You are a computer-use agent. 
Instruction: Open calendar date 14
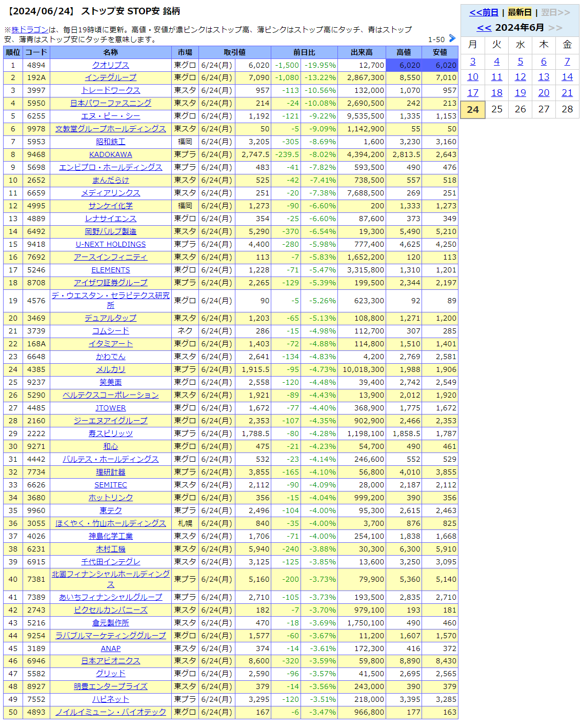click(567, 77)
